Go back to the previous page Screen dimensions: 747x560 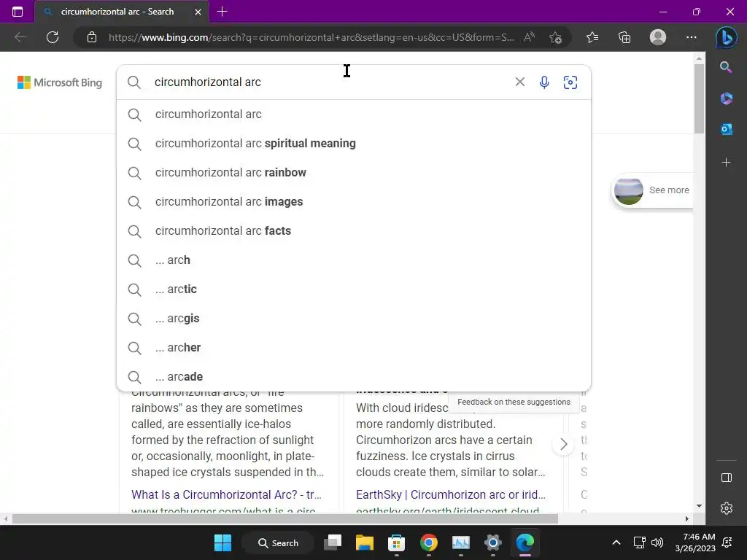coord(20,37)
